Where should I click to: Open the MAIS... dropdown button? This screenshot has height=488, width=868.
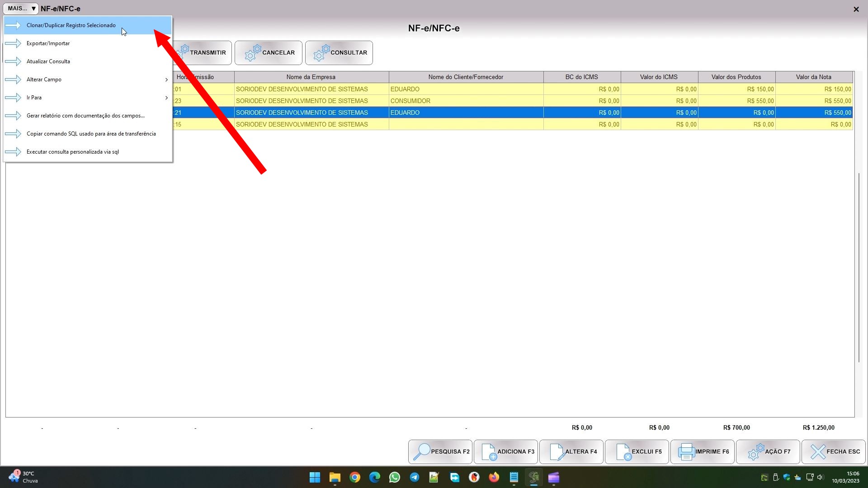[21, 9]
